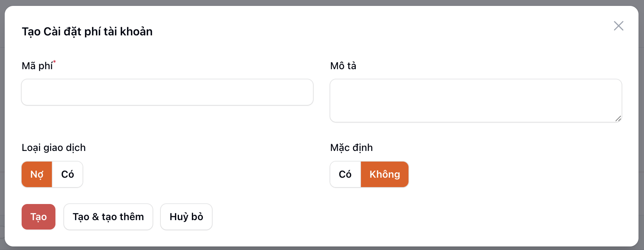Cancel with the Huỷ bỏ button

(x=186, y=217)
